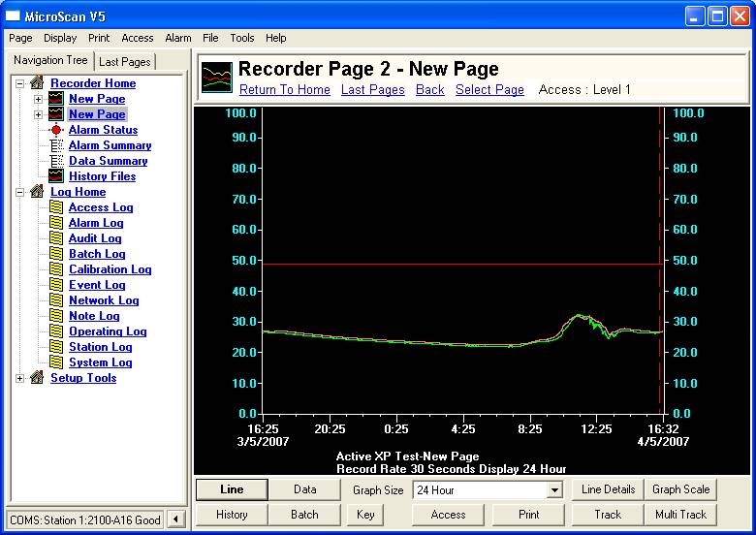Click the Calibration Log yellow icon
Viewport: 756px width, 535px height.
56,269
